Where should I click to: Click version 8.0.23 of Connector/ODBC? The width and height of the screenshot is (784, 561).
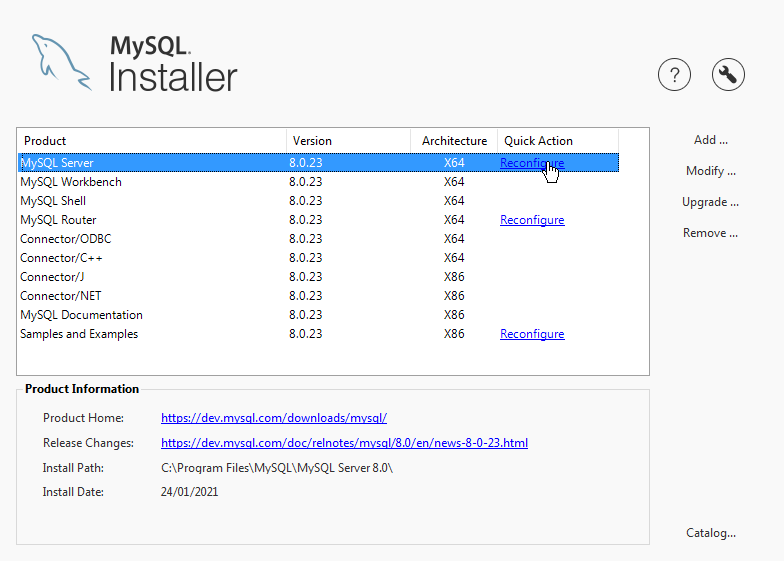point(306,239)
